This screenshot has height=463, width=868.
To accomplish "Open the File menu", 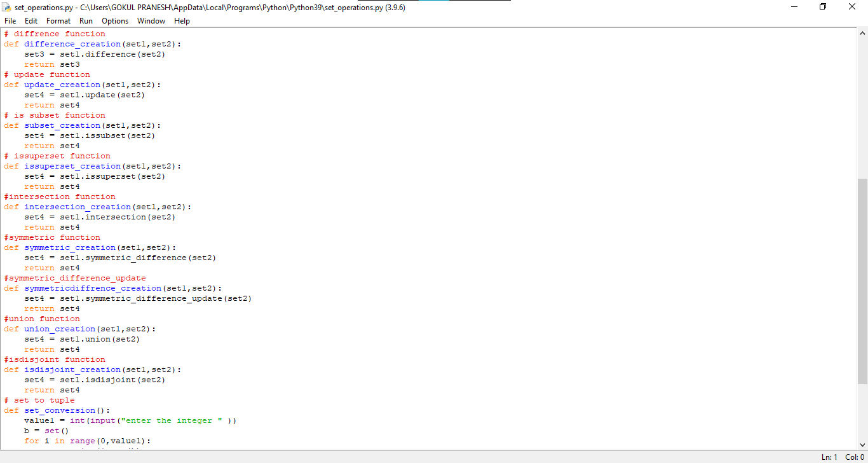I will (10, 21).
